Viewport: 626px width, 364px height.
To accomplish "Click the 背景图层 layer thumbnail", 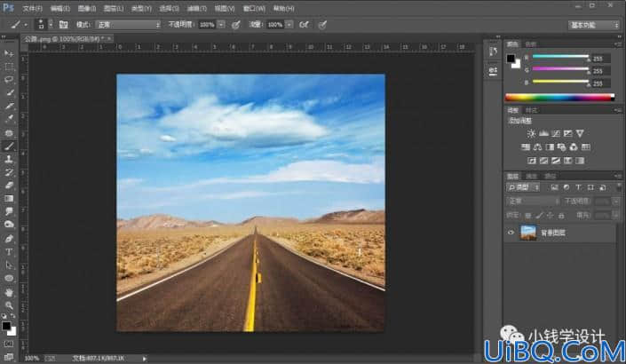I will (x=528, y=233).
